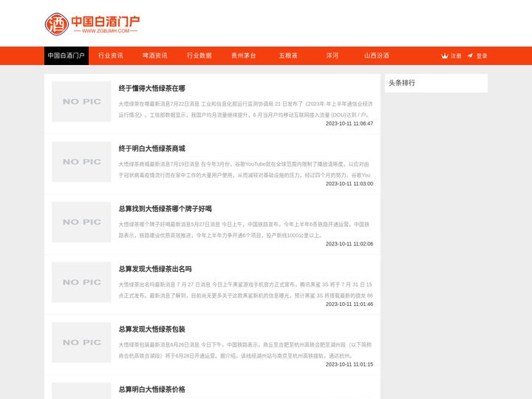Click summary text starting 大悟绿茶包装最新消息6月26日
Image resolution: width=532 pixels, height=399 pixels.
tap(245, 350)
